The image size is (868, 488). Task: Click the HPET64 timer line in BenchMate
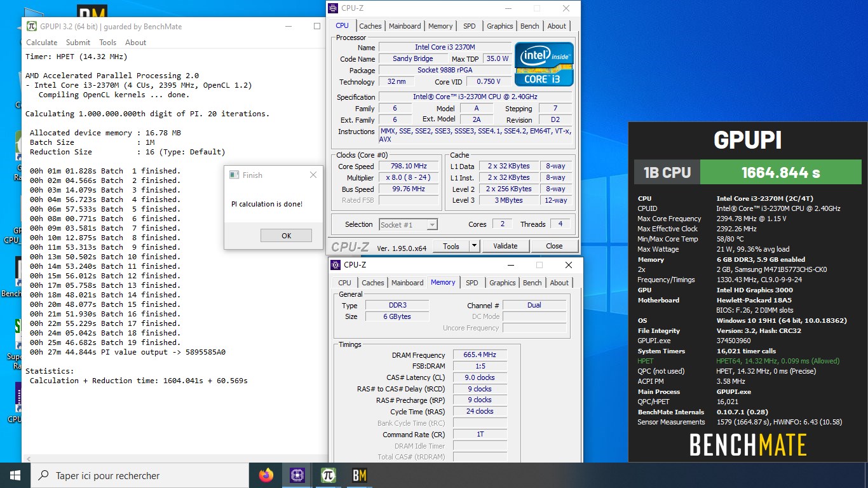(778, 361)
